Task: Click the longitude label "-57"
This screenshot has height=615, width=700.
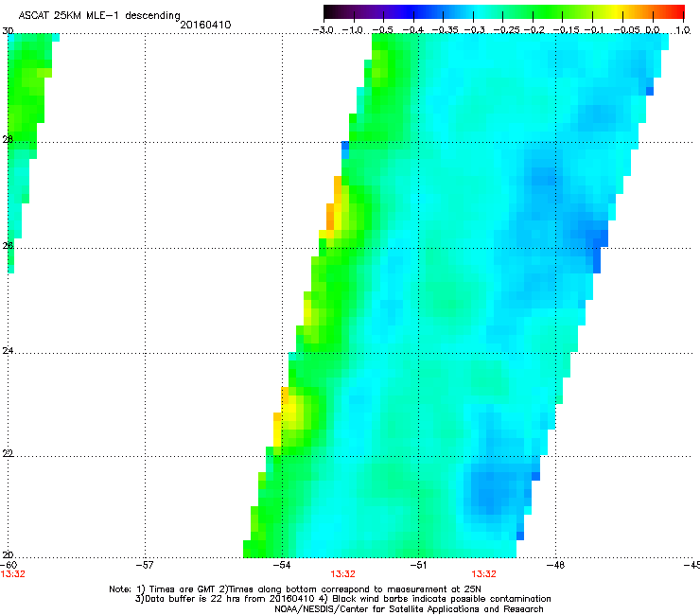Action: 145,565
